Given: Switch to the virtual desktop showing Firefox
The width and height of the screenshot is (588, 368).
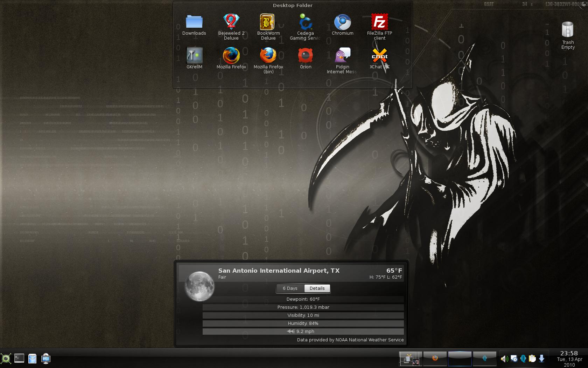Looking at the screenshot, I should point(435,359).
